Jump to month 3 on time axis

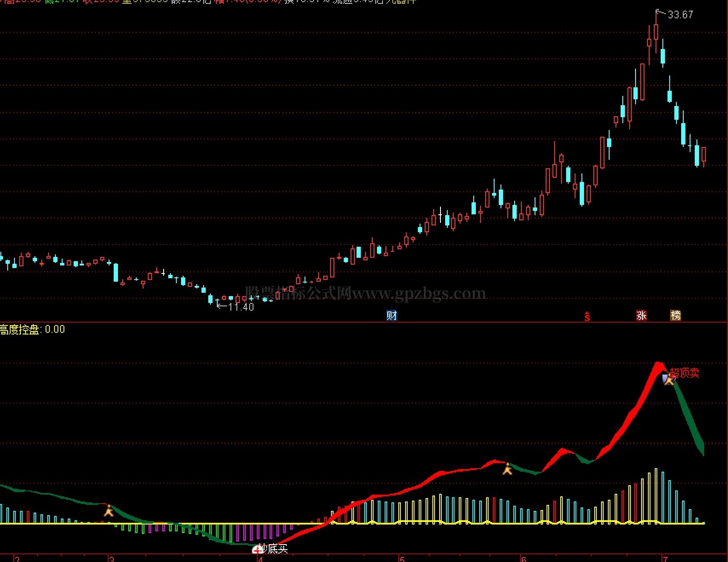point(112,559)
